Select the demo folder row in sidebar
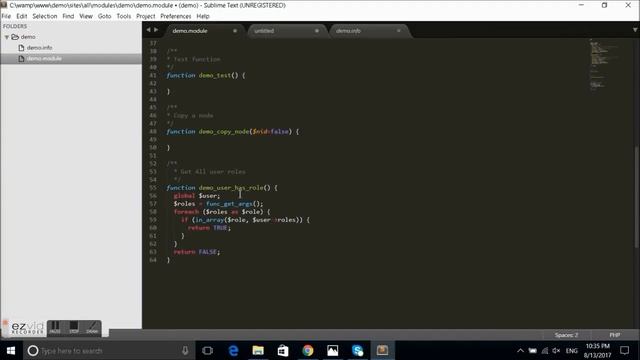Image resolution: width=640 pixels, height=360 pixels. coord(71,37)
